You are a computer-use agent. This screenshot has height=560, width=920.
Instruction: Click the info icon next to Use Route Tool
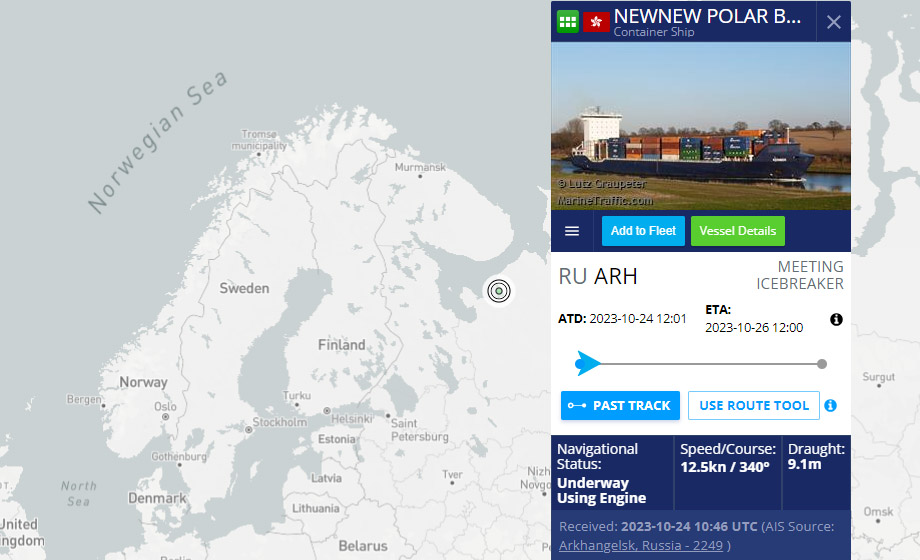coord(830,406)
